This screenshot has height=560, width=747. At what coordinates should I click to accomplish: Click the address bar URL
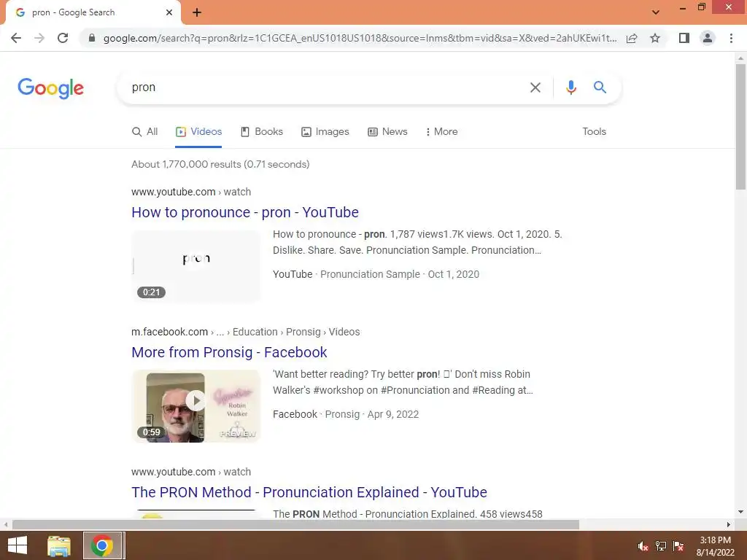(x=360, y=38)
